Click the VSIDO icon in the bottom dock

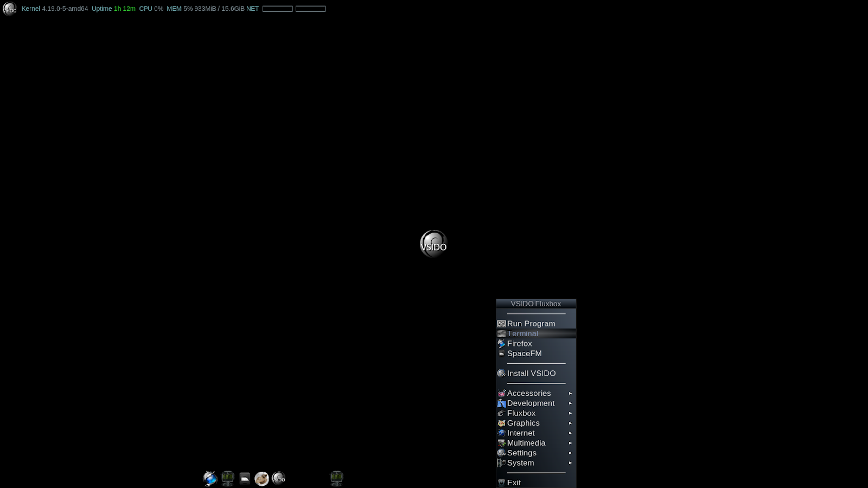coord(278,478)
